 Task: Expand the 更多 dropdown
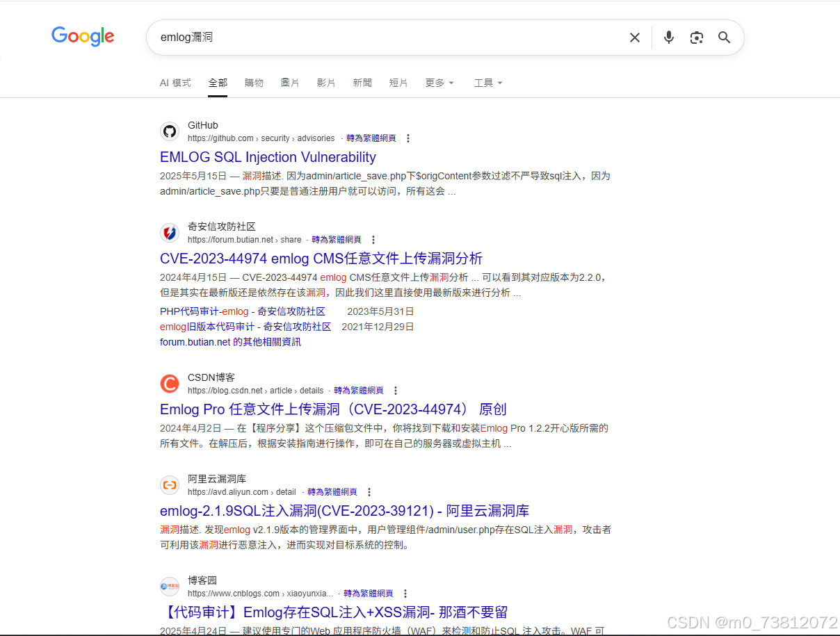pos(439,83)
